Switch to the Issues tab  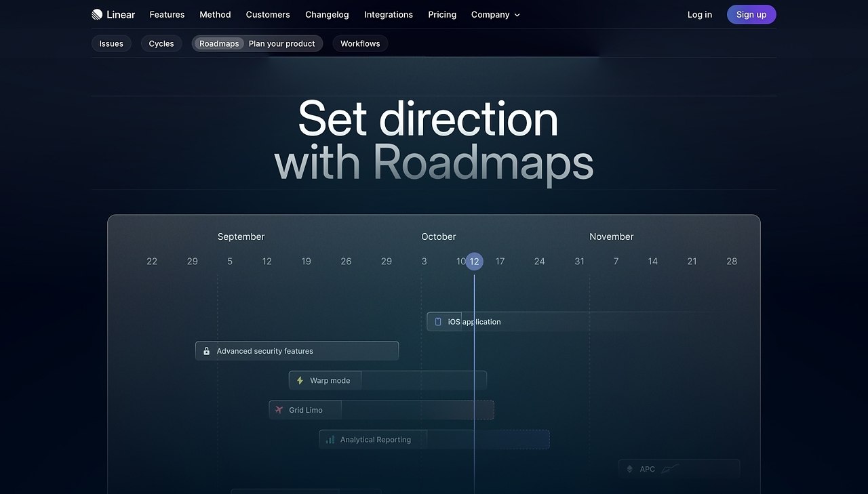click(x=111, y=43)
